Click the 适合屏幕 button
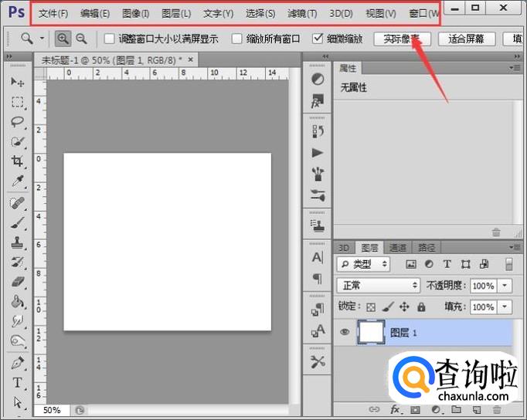The height and width of the screenshot is (420, 527). coord(466,39)
